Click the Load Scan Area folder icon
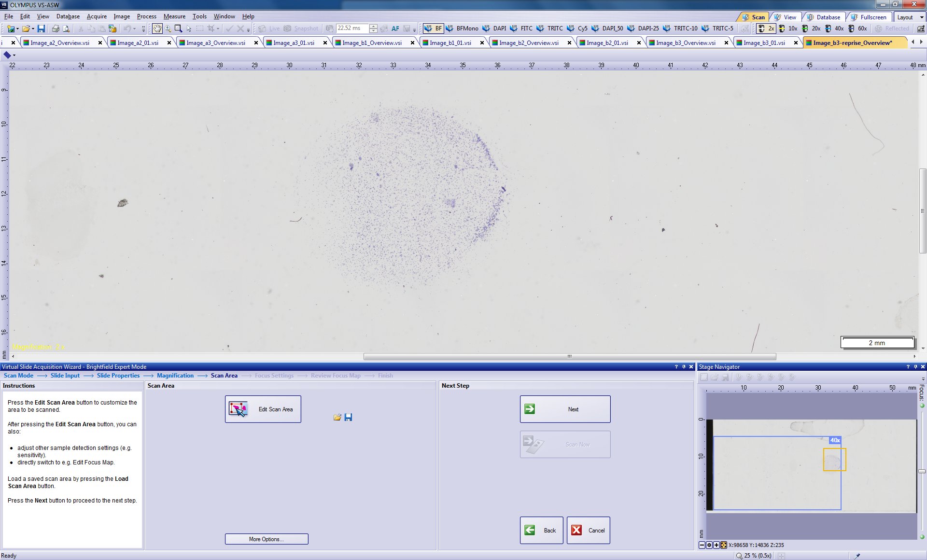The width and height of the screenshot is (927, 560). (337, 417)
